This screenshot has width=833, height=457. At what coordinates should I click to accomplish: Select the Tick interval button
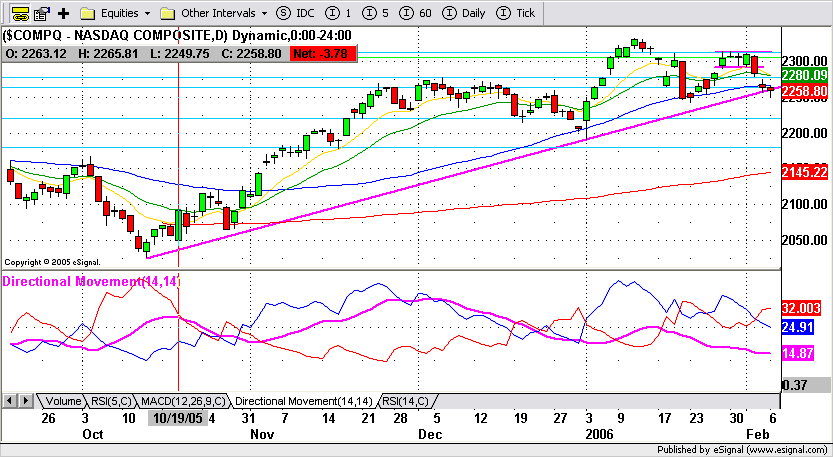tap(515, 13)
